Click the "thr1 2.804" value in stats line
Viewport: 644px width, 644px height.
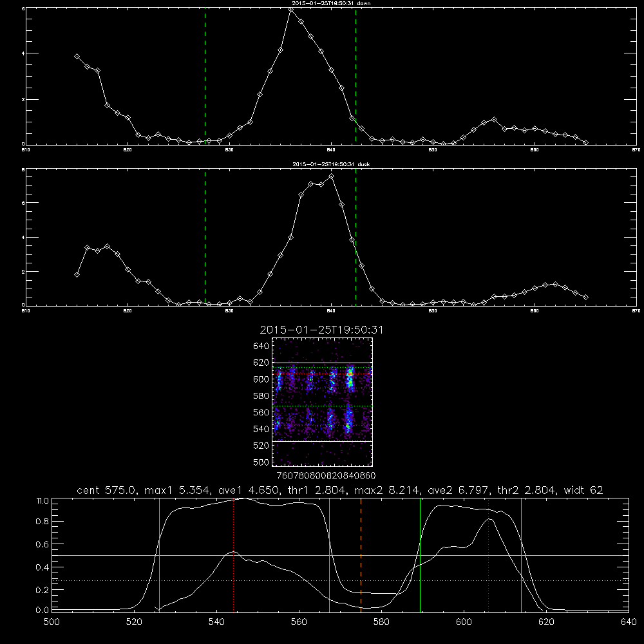pyautogui.click(x=318, y=490)
